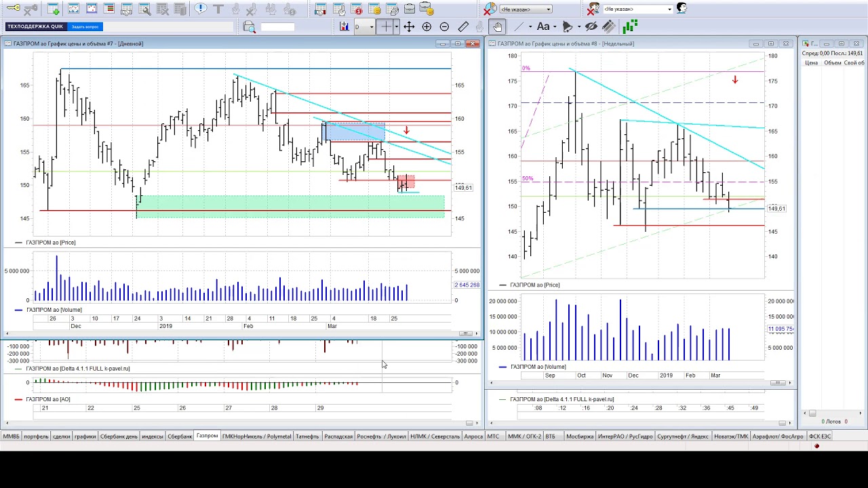Switch to the сделки tab
This screenshot has height=488, width=868.
click(61, 436)
